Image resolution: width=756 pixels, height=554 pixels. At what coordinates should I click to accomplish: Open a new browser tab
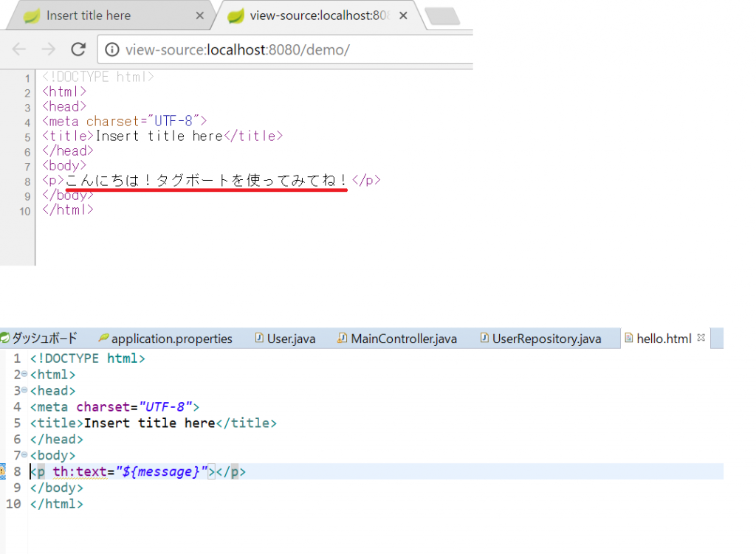(x=442, y=15)
